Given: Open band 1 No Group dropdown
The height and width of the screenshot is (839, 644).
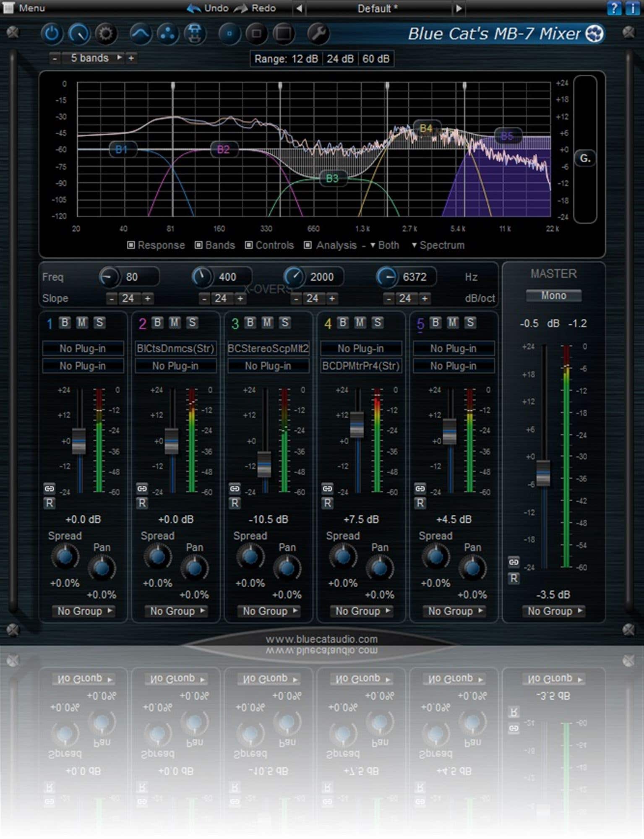Looking at the screenshot, I should coord(83,611).
